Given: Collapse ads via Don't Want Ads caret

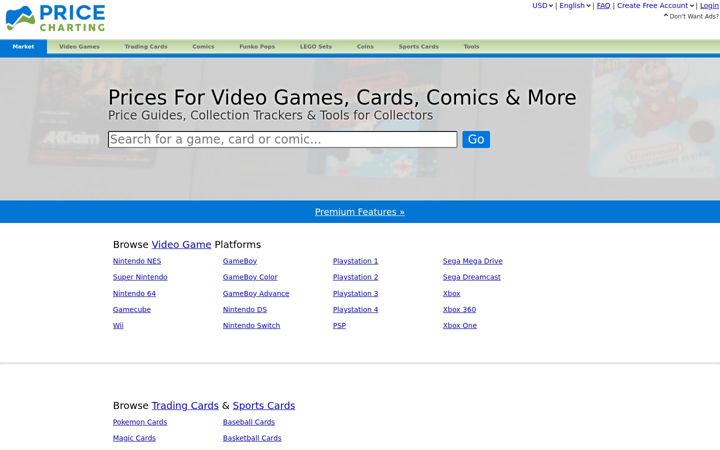Looking at the screenshot, I should [x=666, y=16].
